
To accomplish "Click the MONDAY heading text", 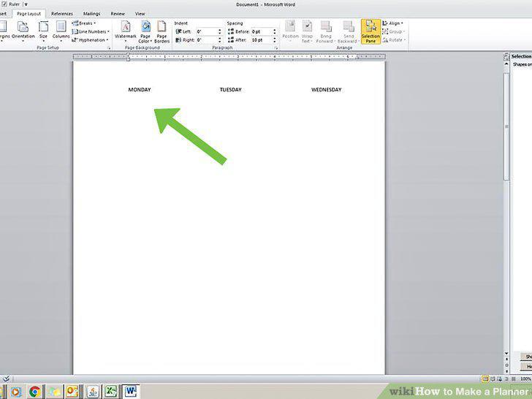I will coord(140,90).
